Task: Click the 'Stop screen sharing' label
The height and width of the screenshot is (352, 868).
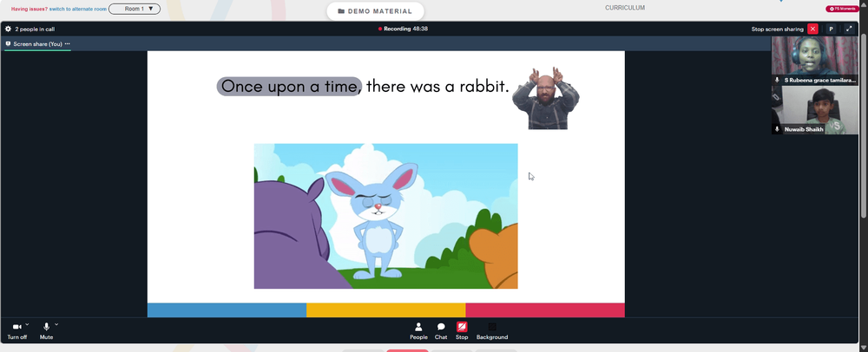Action: coord(777,29)
